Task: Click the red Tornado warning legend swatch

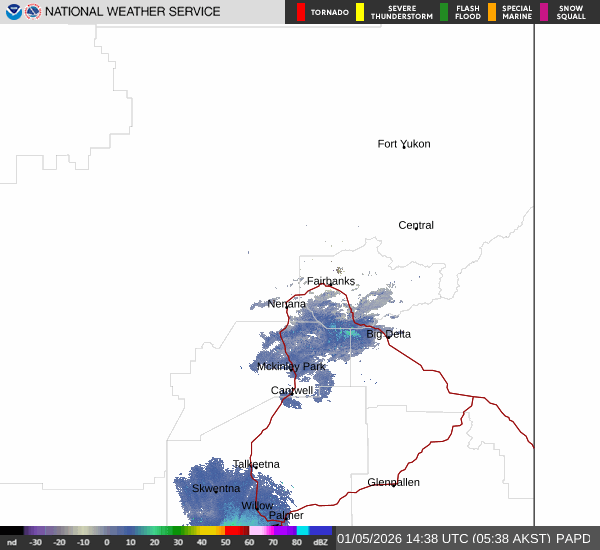Action: (x=301, y=12)
